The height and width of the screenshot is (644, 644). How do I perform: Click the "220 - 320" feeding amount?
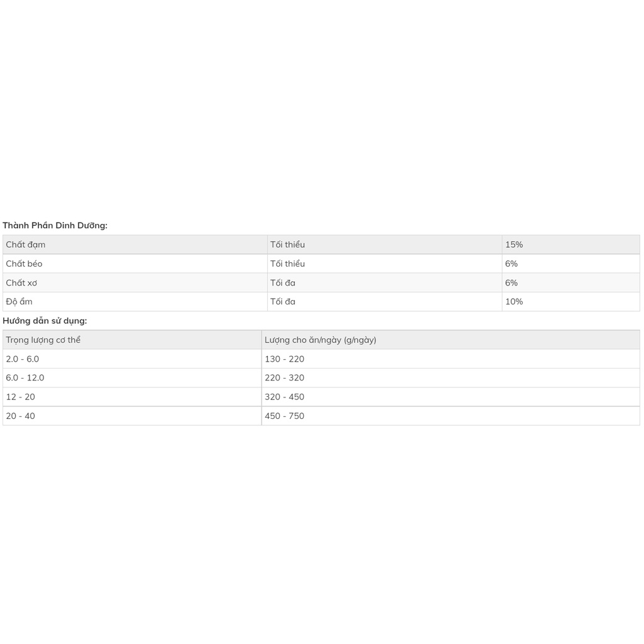point(284,378)
